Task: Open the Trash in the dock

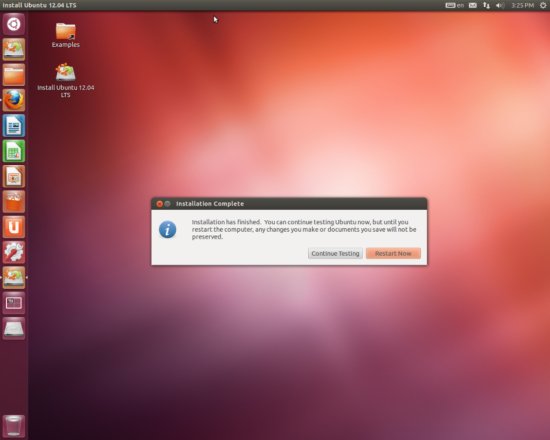Action: point(14,426)
